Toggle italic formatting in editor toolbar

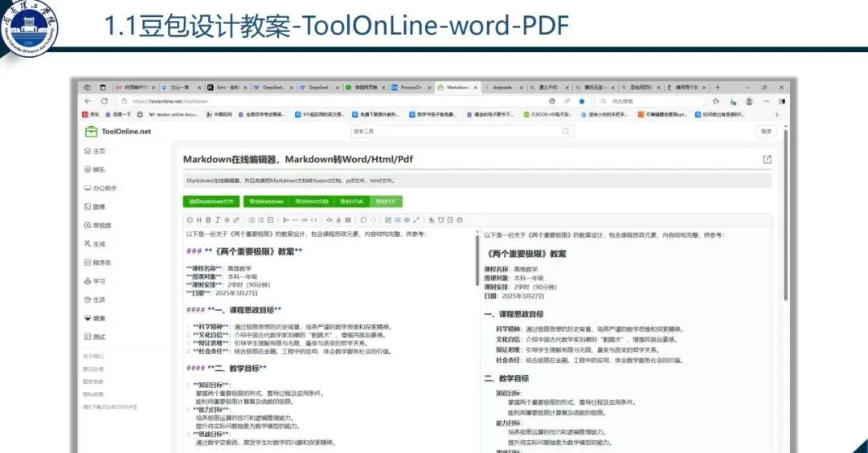[x=218, y=219]
